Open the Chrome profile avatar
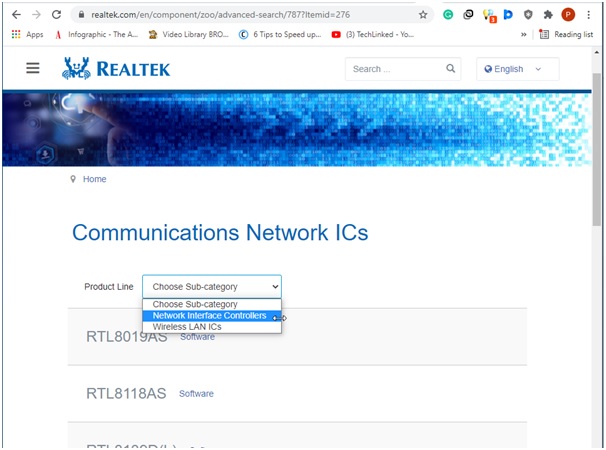The height and width of the screenshot is (450, 606). coord(568,15)
